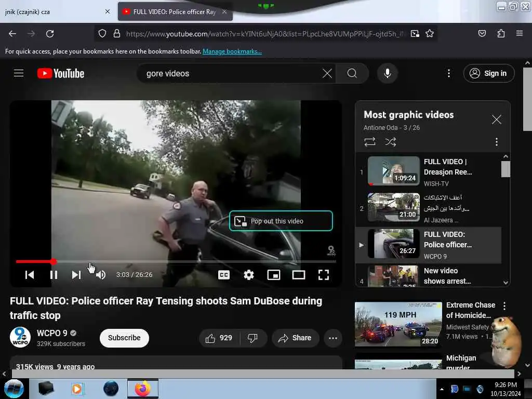Switch to theater mode
Image resolution: width=532 pixels, height=399 pixels.
[299, 275]
